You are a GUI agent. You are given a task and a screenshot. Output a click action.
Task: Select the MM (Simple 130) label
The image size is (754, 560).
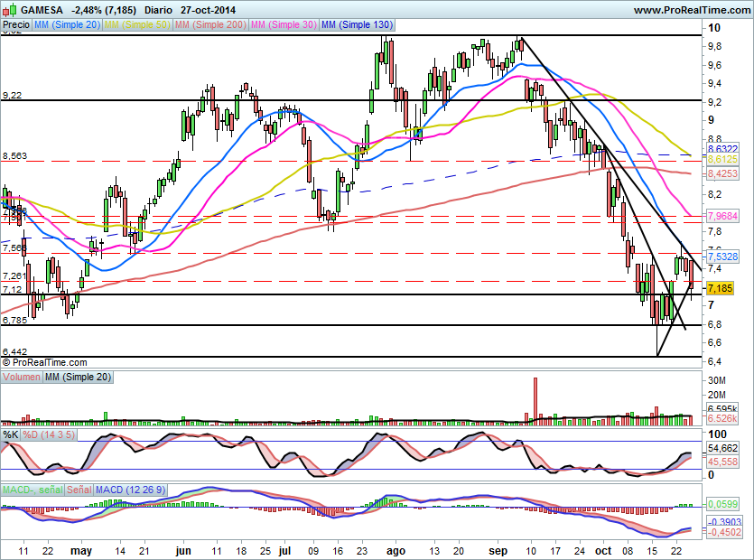click(357, 24)
